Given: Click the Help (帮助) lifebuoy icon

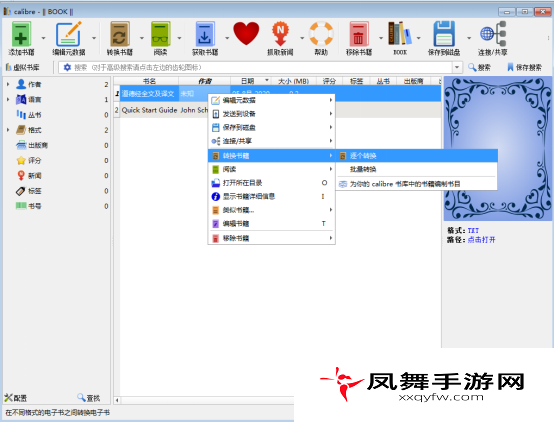Looking at the screenshot, I should [321, 34].
